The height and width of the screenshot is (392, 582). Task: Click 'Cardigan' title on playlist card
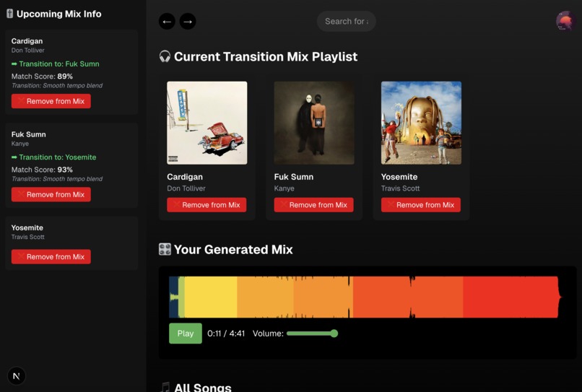point(185,177)
